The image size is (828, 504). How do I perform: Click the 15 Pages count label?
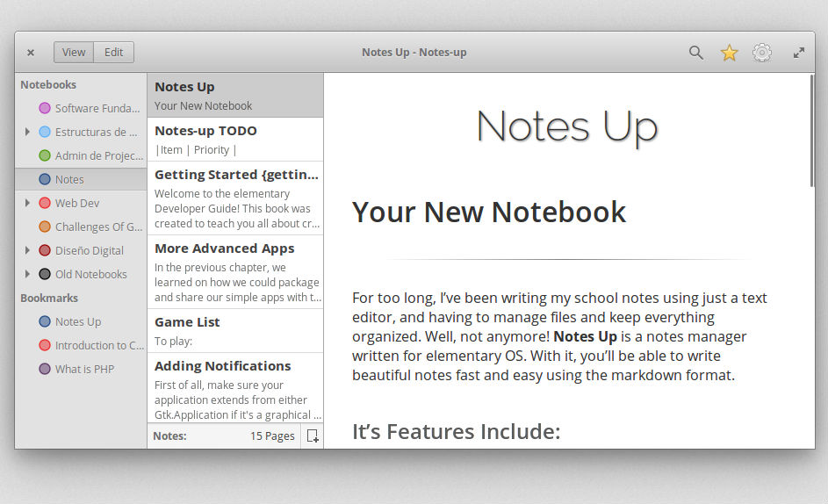pyautogui.click(x=272, y=436)
